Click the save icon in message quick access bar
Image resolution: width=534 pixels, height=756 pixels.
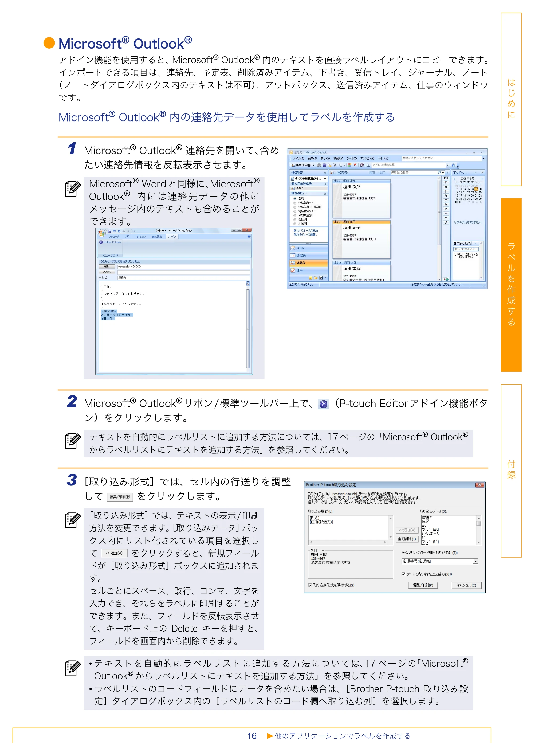pos(110,231)
